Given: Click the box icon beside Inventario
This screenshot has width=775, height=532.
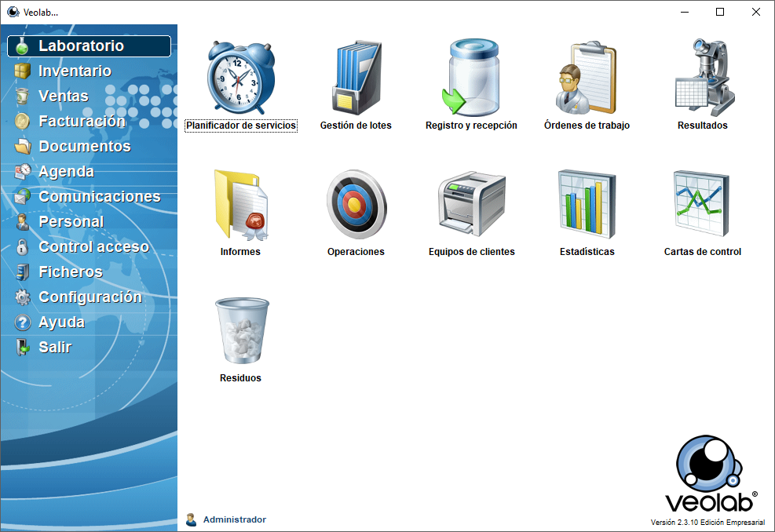Looking at the screenshot, I should pyautogui.click(x=22, y=71).
